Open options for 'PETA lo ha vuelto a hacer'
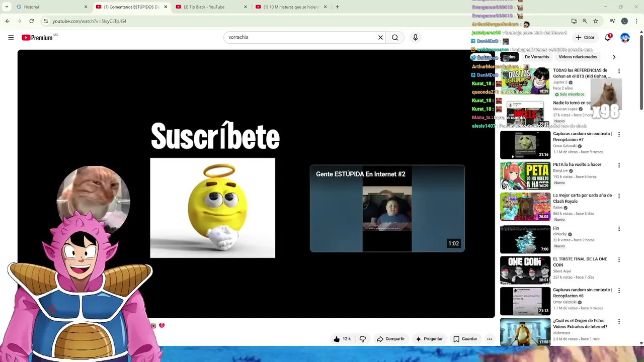Image resolution: width=644 pixels, height=362 pixels. click(619, 165)
